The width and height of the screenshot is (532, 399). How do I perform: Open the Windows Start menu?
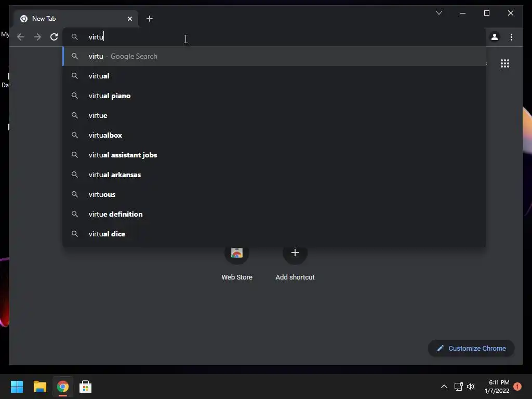pos(17,387)
